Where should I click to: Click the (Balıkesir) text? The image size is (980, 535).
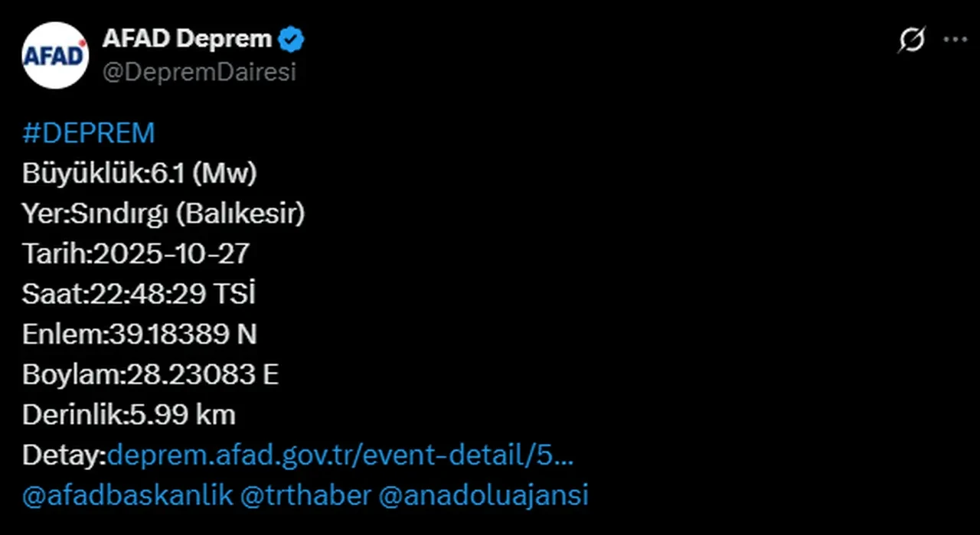[x=240, y=214]
